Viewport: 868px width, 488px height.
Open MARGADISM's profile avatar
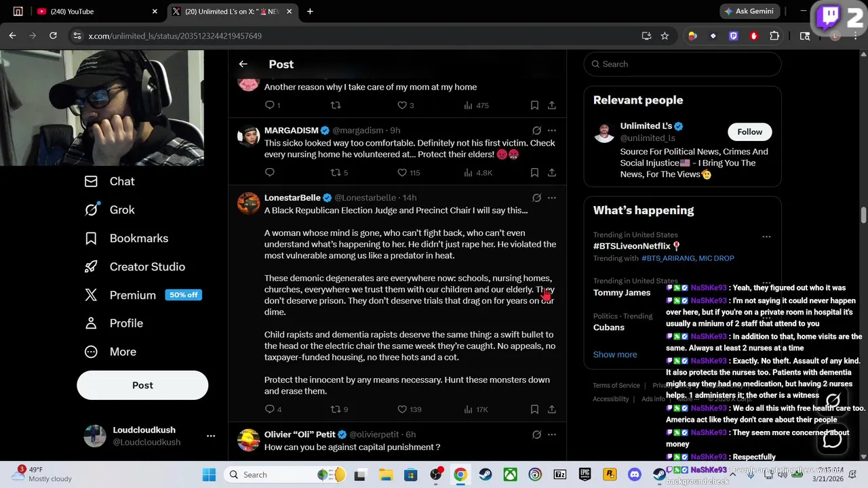[x=248, y=136]
